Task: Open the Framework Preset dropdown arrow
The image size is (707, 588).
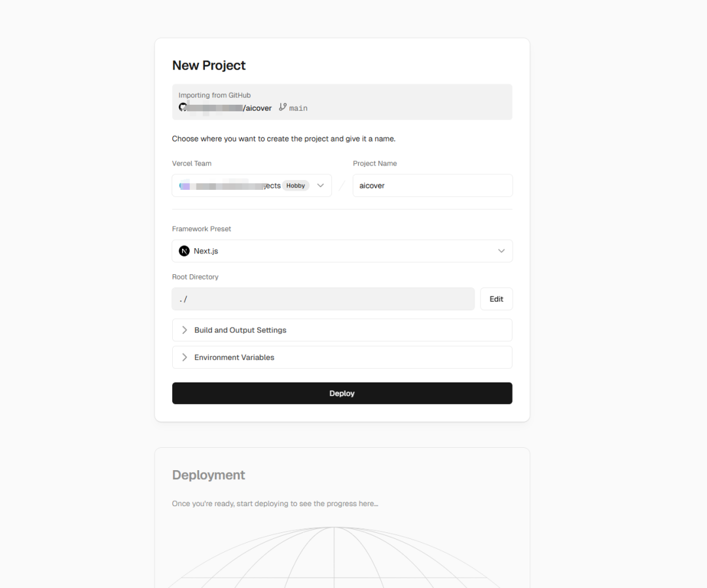Action: 501,251
